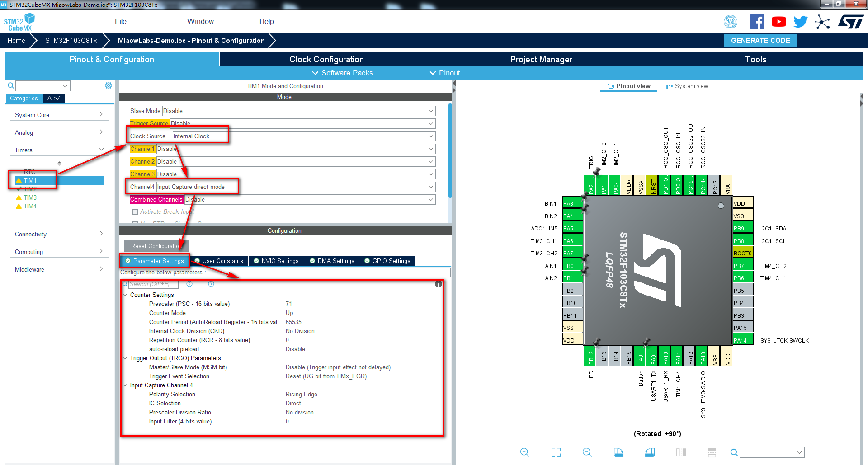Open the Window menu
This screenshot has height=470, width=868.
tap(200, 21)
